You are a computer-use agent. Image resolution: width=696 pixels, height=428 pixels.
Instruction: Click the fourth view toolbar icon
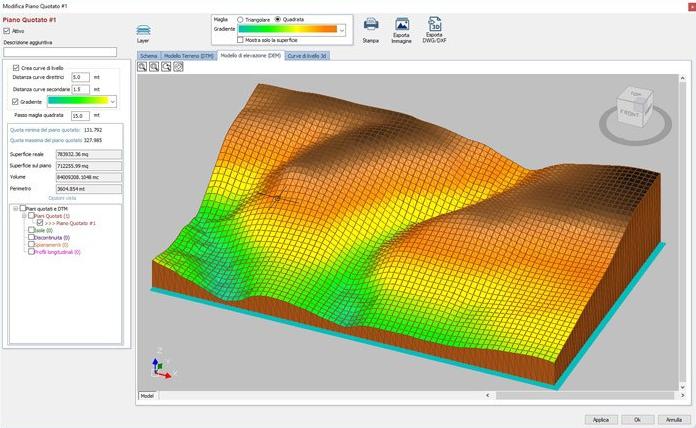point(178,67)
